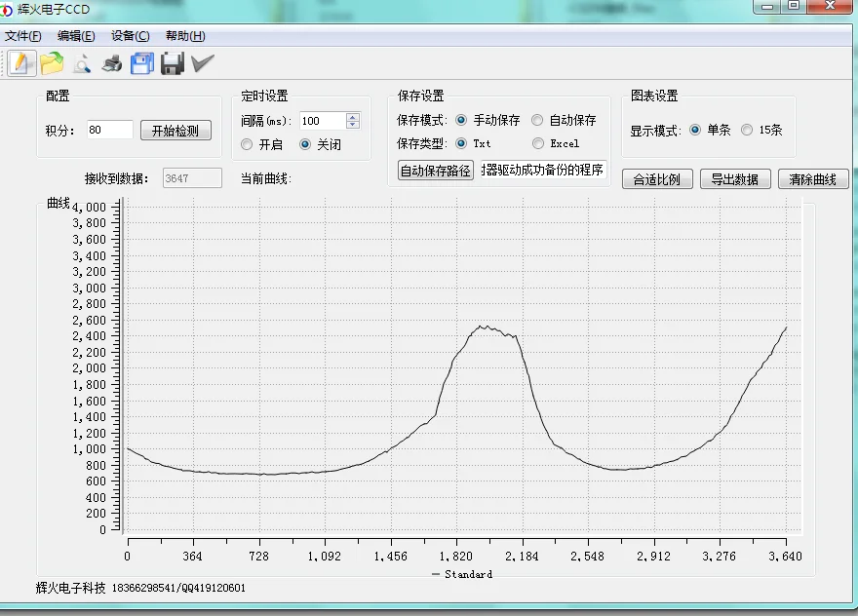Decrease interval with spinner down arrow

(x=353, y=126)
